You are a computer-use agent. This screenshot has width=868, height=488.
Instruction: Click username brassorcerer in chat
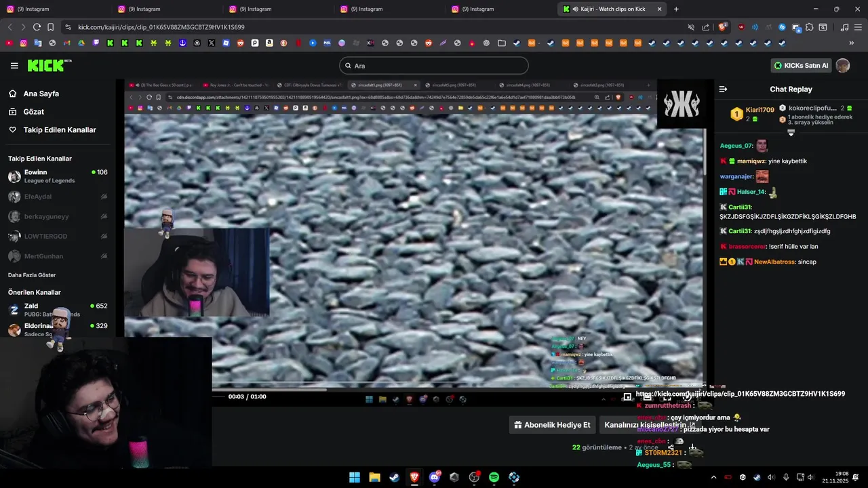click(x=748, y=247)
